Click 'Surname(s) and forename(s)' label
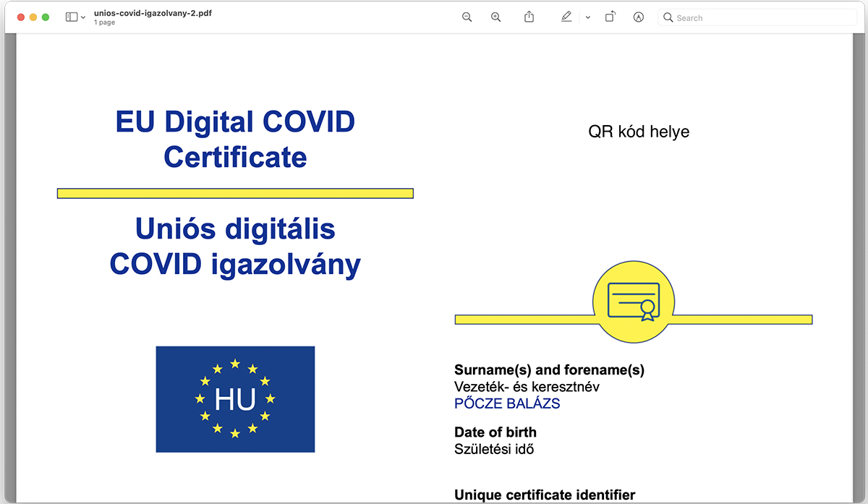The height and width of the screenshot is (504, 868). [549, 370]
